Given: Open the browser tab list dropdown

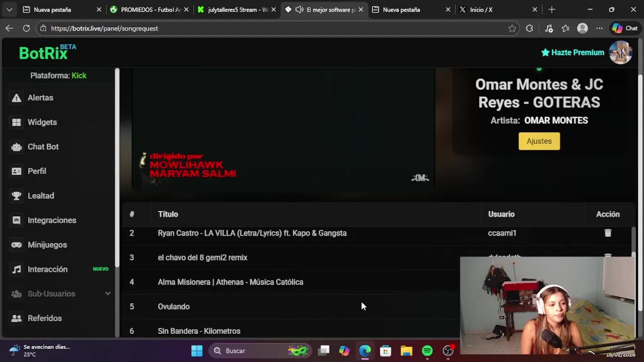Looking at the screenshot, I should [9, 10].
